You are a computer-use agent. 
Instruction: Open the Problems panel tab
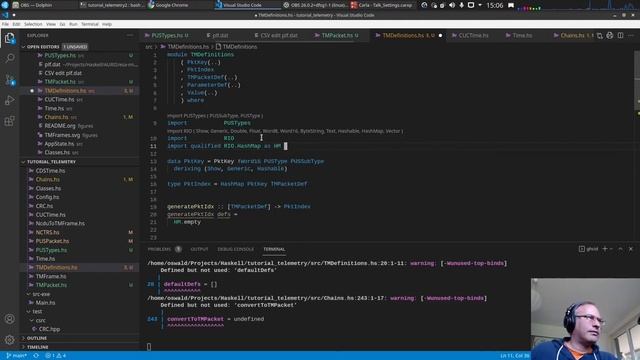[160, 249]
